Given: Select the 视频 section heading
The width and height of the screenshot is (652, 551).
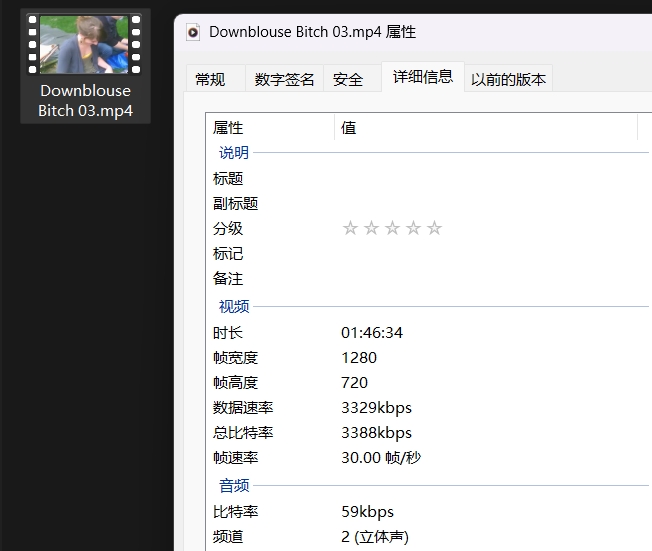Looking at the screenshot, I should click(234, 306).
